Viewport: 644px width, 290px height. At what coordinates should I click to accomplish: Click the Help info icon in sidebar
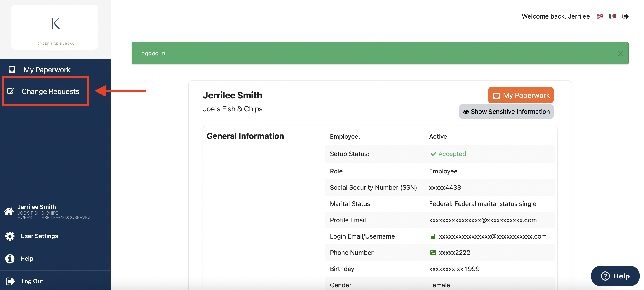pos(9,259)
